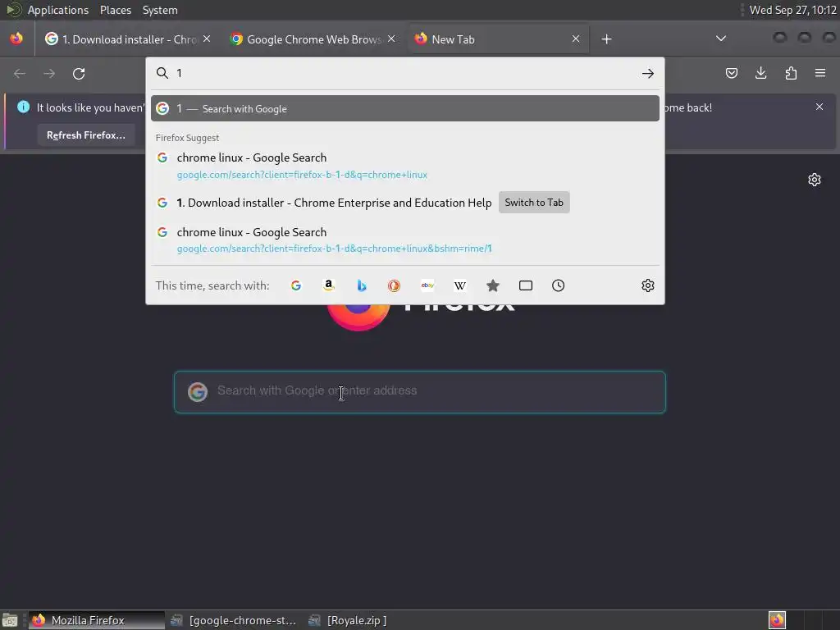Click the Switch to Tab button
840x630 pixels.
tap(534, 203)
